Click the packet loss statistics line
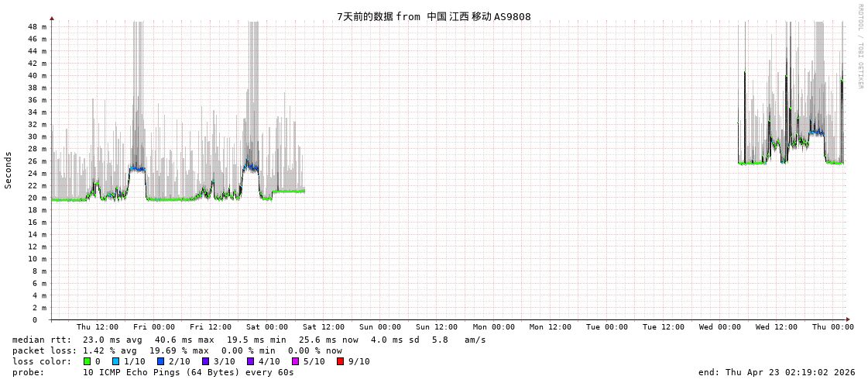This screenshot has height=383, width=868. 177,350
